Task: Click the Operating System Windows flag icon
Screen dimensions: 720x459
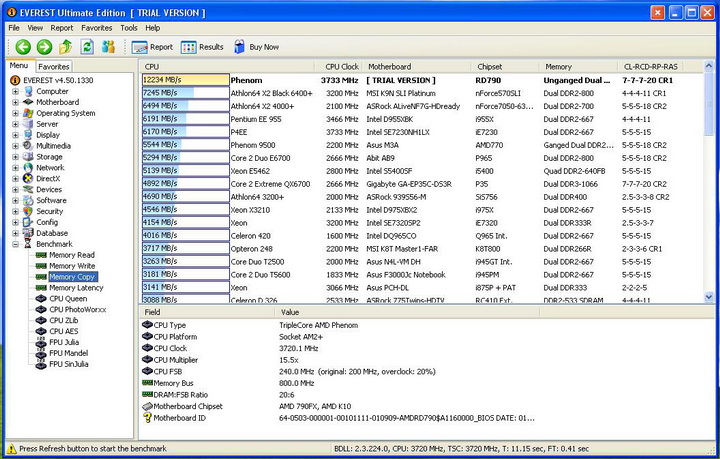Action: [x=28, y=113]
